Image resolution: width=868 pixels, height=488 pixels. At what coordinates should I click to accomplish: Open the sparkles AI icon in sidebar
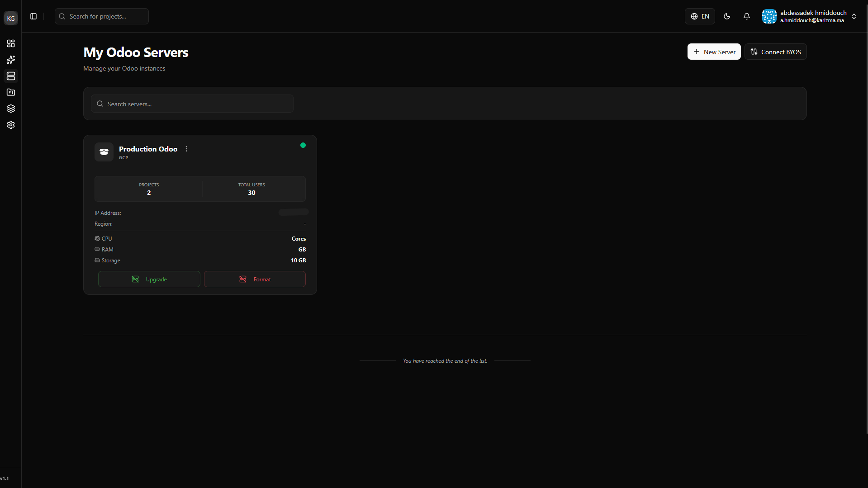click(11, 60)
